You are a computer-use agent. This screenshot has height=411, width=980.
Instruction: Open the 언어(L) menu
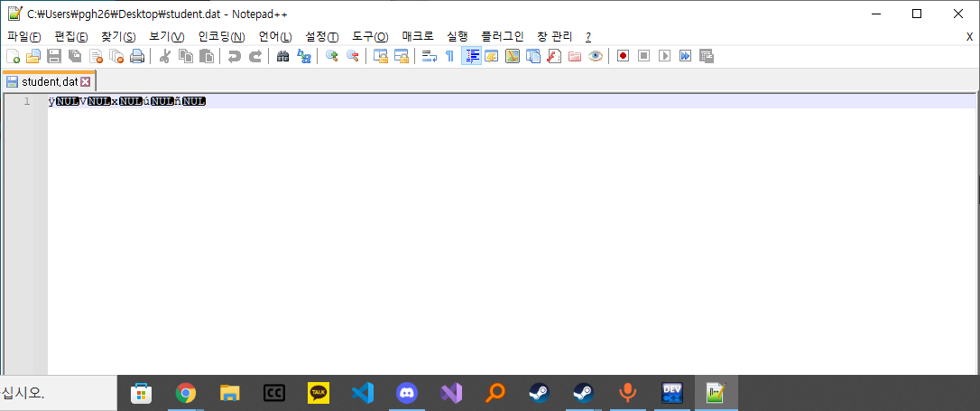point(275,36)
